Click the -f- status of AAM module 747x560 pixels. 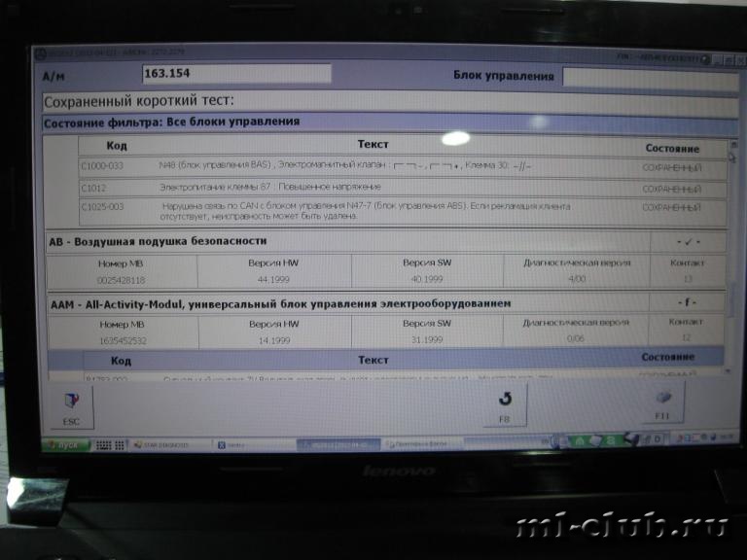click(687, 302)
